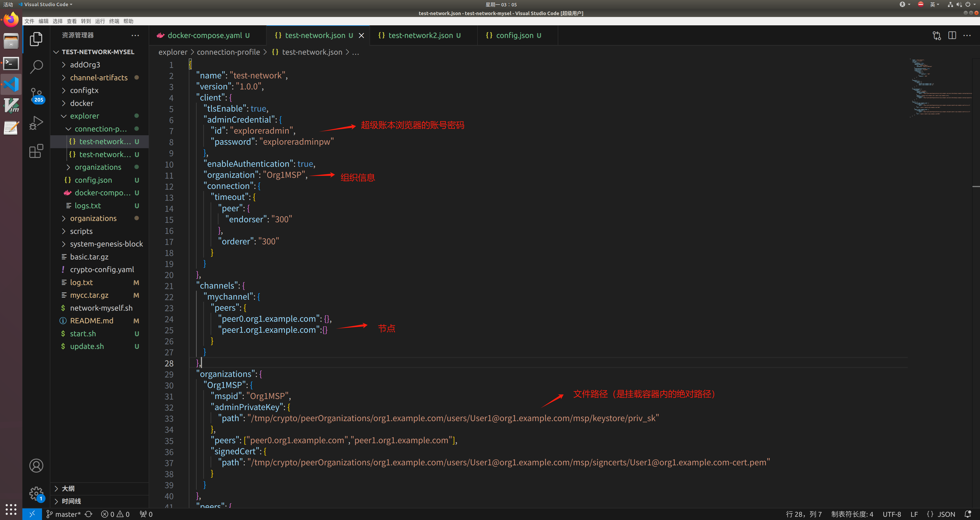Click the master* branch in status bar
Screen dimensions: 980x520
click(x=64, y=514)
